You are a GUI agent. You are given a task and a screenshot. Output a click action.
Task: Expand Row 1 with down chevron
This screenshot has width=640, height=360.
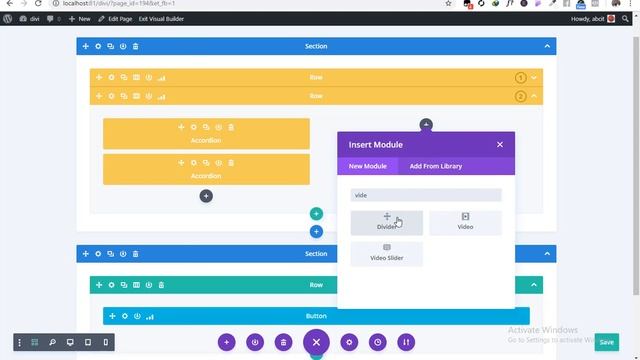[534, 78]
